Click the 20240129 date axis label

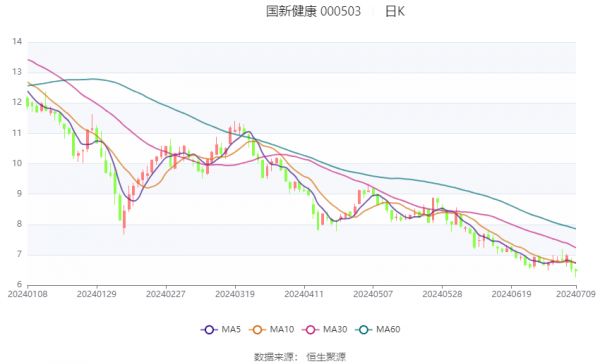click(x=96, y=294)
